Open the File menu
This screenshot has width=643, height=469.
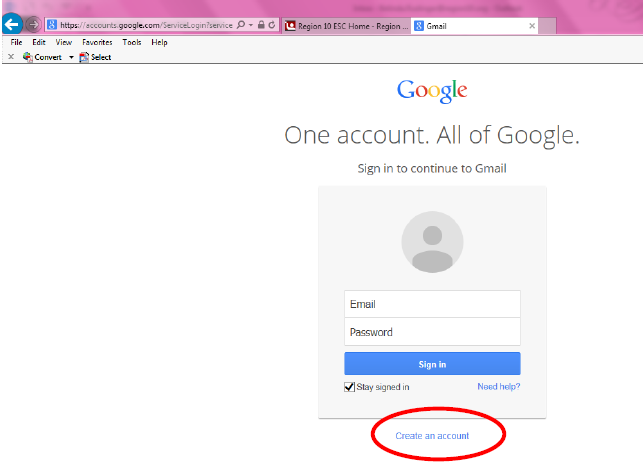coord(16,42)
